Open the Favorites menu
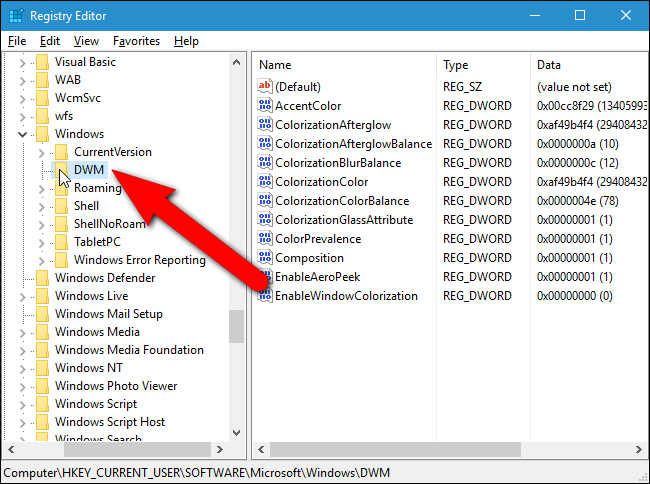 coord(136,41)
